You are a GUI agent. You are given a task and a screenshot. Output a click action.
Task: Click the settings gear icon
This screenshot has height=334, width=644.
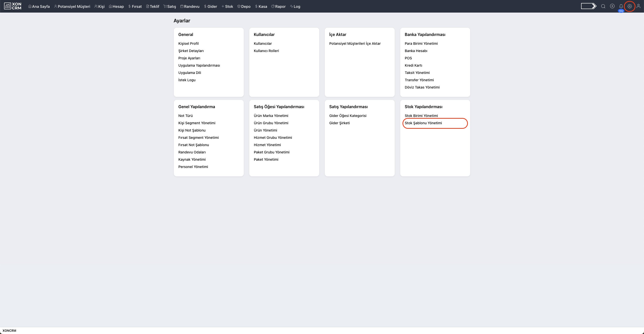[x=629, y=6]
